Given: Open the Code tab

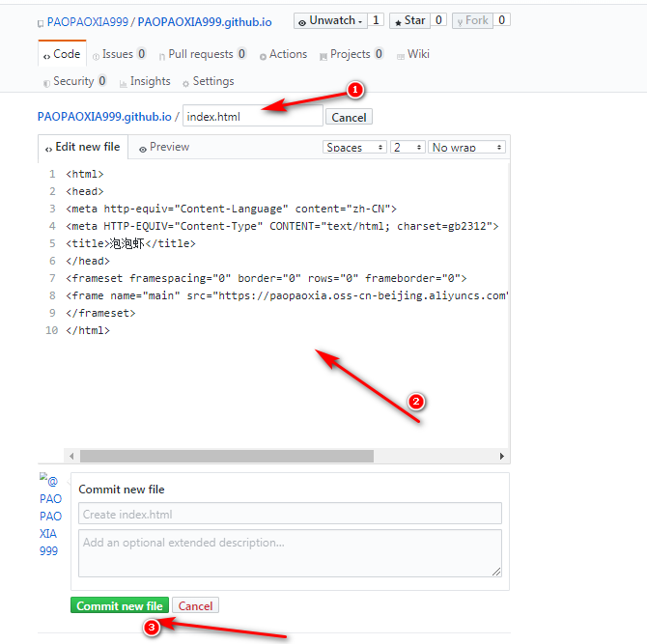Looking at the screenshot, I should pos(62,54).
